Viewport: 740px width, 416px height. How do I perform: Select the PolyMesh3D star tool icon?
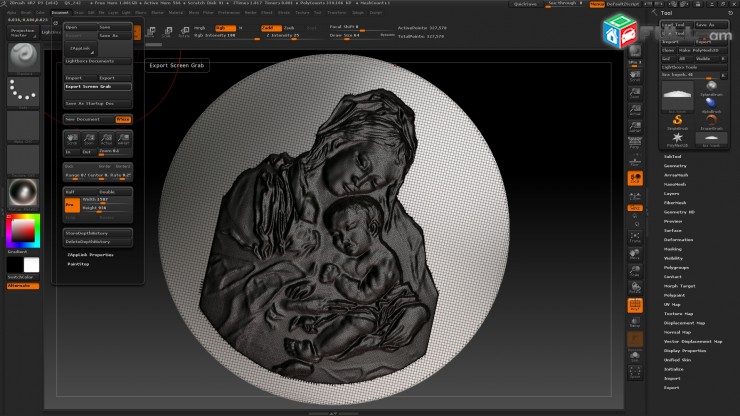tap(677, 139)
